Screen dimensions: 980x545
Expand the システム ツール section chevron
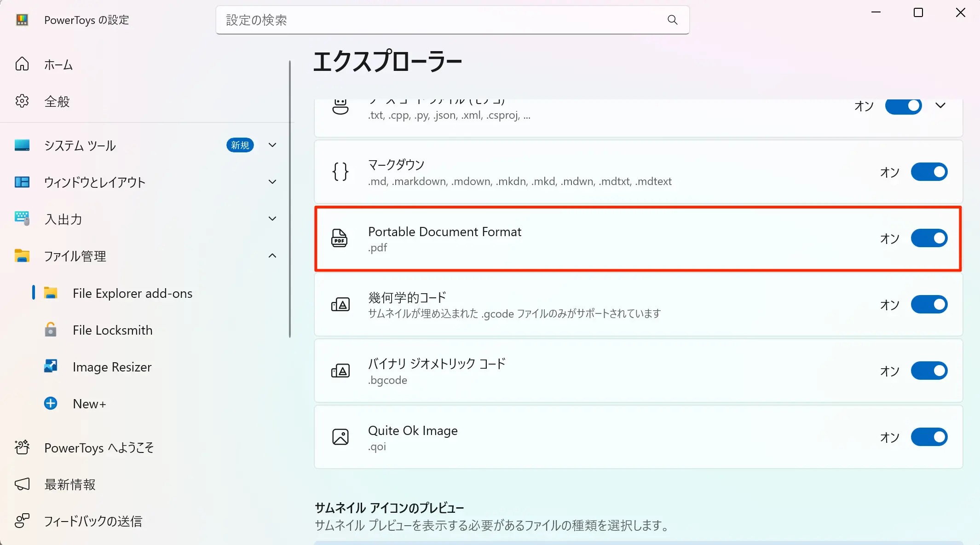(x=272, y=145)
